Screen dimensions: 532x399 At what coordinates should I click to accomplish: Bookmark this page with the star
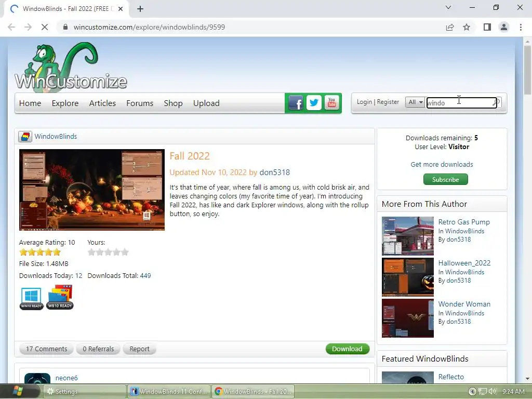click(x=467, y=27)
